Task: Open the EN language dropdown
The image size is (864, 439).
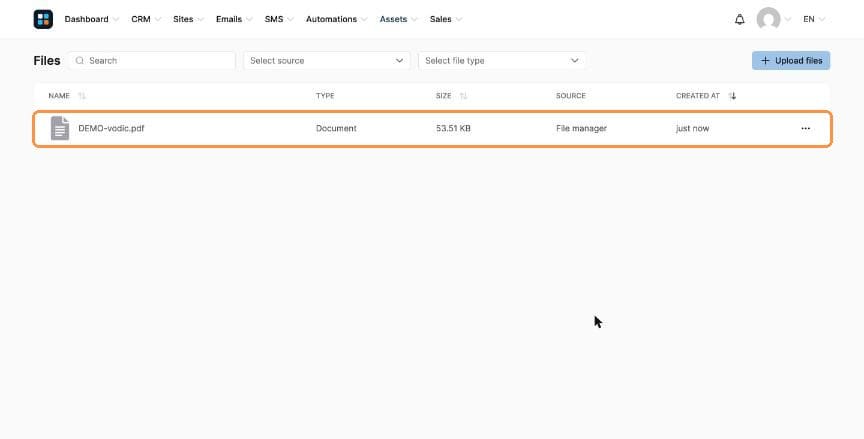Action: tap(814, 19)
